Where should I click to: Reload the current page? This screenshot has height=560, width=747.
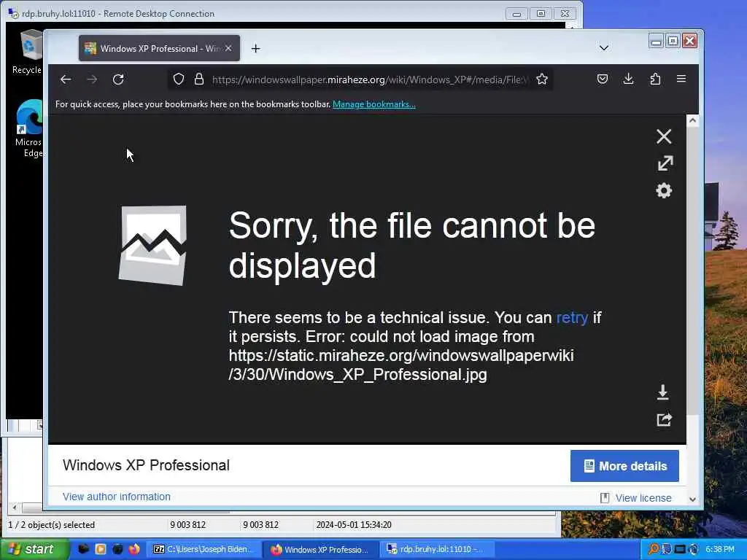(118, 79)
